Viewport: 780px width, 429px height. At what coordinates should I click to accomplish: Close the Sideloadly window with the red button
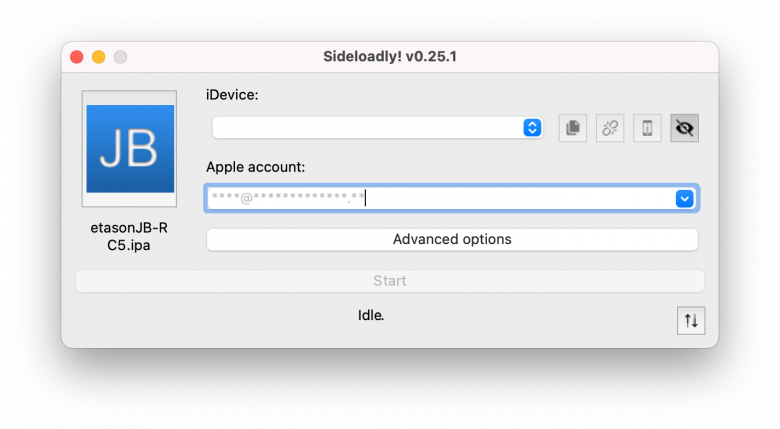click(77, 57)
